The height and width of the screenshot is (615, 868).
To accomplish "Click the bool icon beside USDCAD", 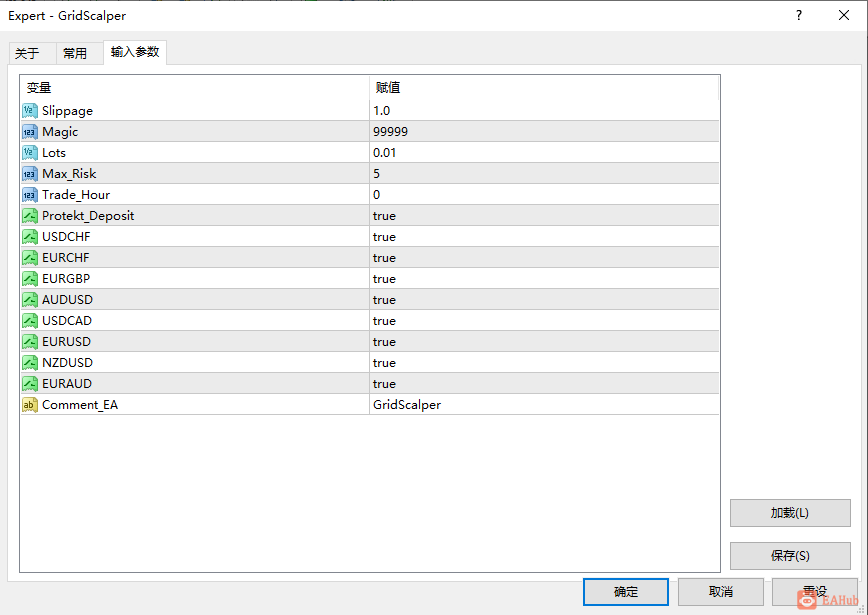I will point(30,321).
